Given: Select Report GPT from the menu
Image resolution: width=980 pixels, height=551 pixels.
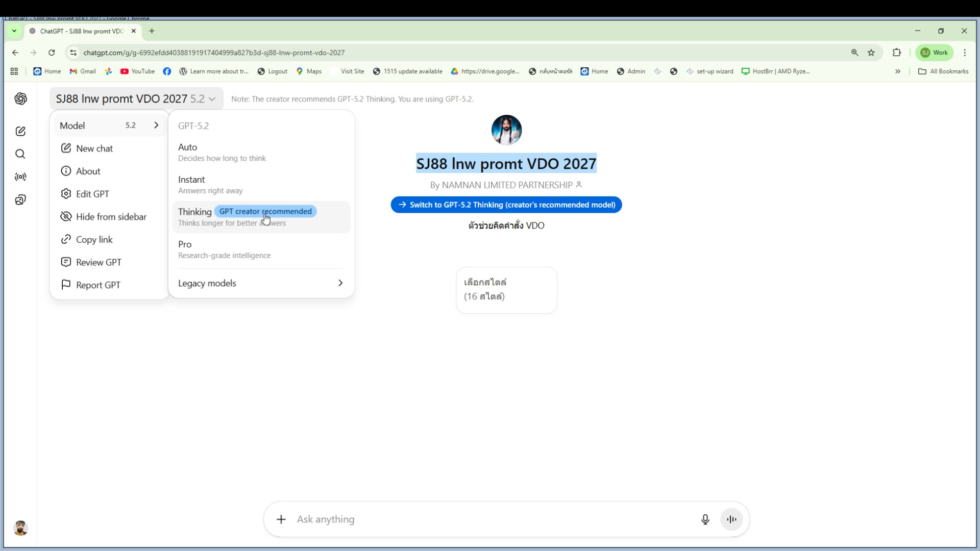Looking at the screenshot, I should [98, 285].
